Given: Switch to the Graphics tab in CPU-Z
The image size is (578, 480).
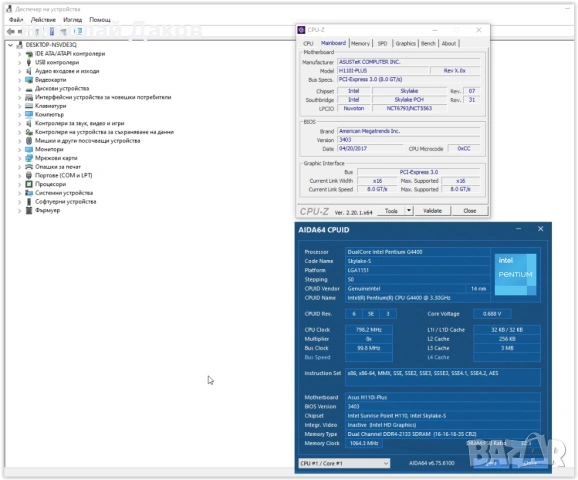Looking at the screenshot, I should point(405,44).
